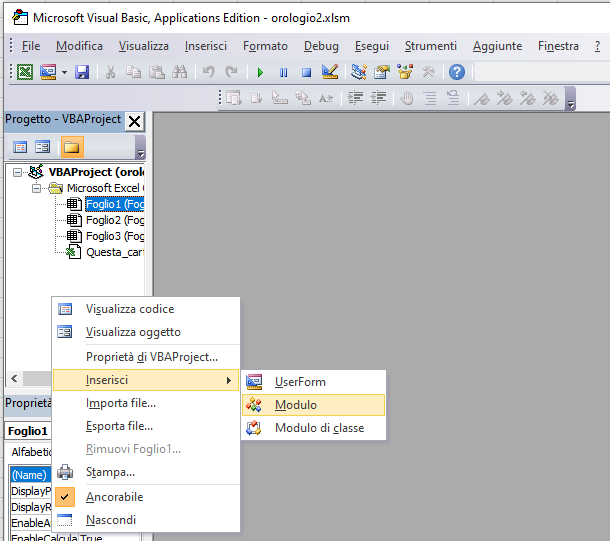Image resolution: width=610 pixels, height=541 pixels.
Task: Click the Break pause icon
Action: click(284, 72)
